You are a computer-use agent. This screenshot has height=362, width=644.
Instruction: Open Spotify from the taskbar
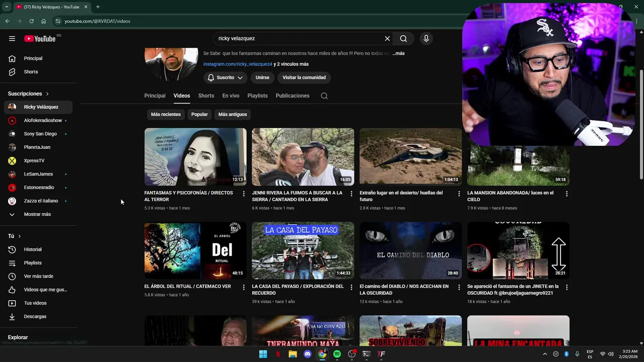(x=337, y=354)
